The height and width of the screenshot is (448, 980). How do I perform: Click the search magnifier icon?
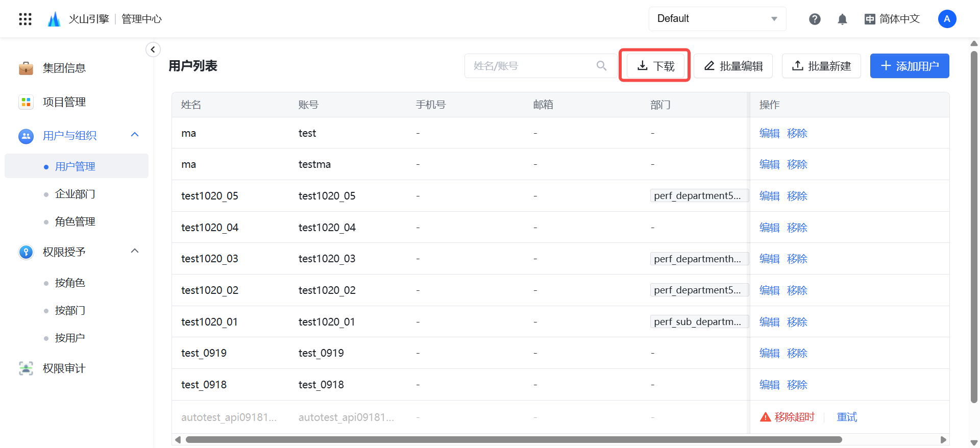coord(601,66)
